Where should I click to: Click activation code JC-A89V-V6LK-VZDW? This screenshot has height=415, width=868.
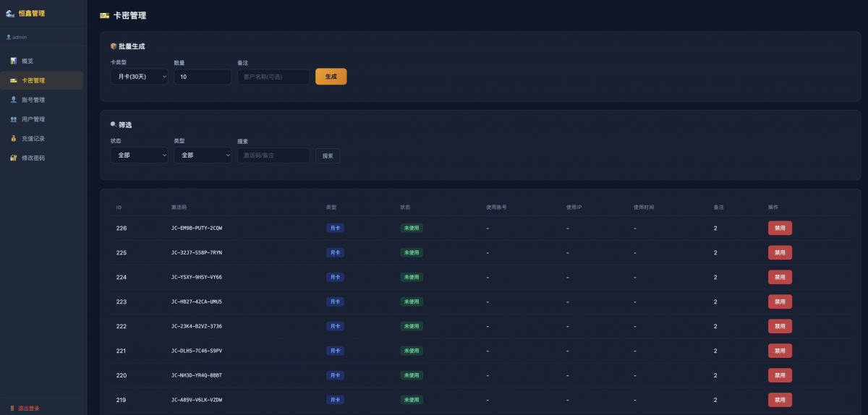point(197,400)
